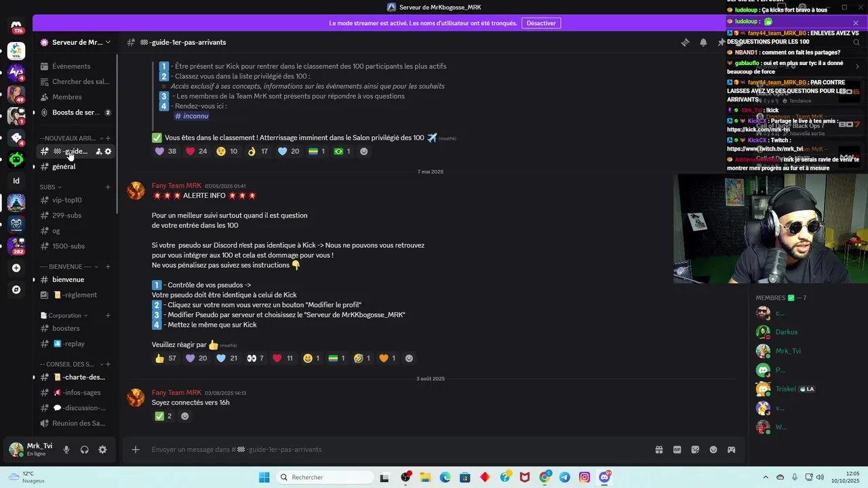Open the gift icon in message bar
Screen dimensions: 868x488
point(658,449)
